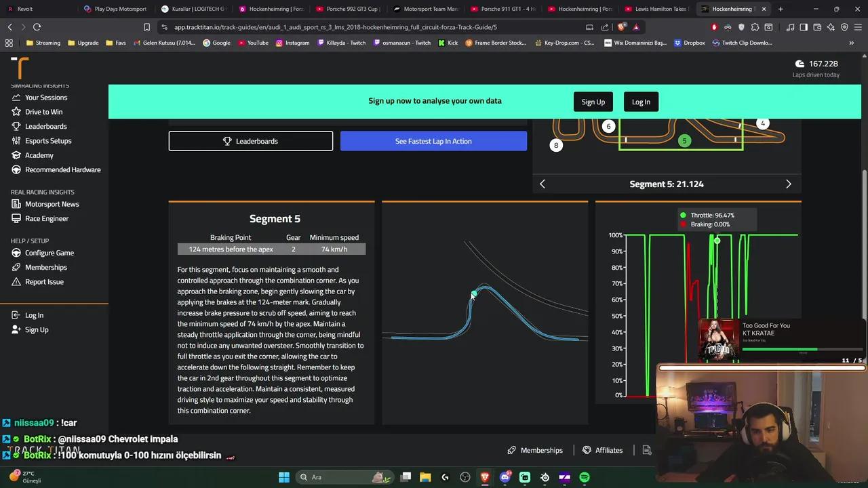Open weather widget showing 27°C
Screen dimensions: 868x488
(26, 477)
